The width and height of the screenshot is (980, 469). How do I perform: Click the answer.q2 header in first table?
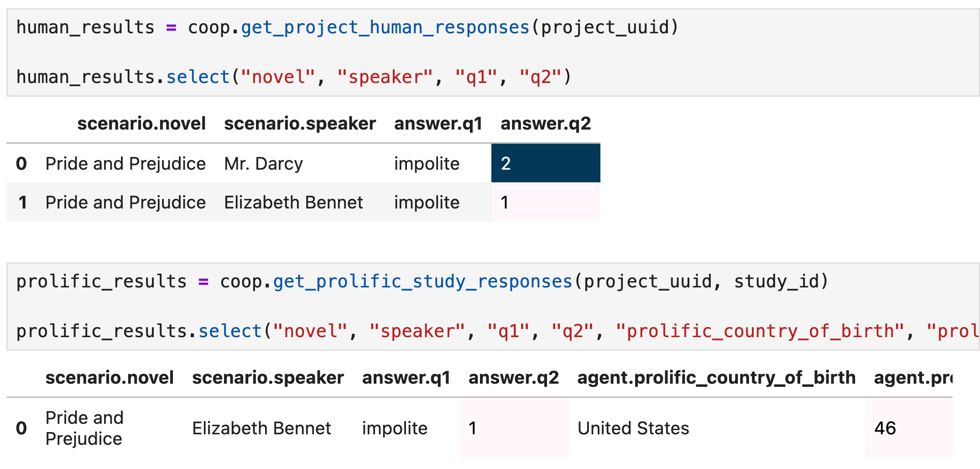pyautogui.click(x=546, y=124)
